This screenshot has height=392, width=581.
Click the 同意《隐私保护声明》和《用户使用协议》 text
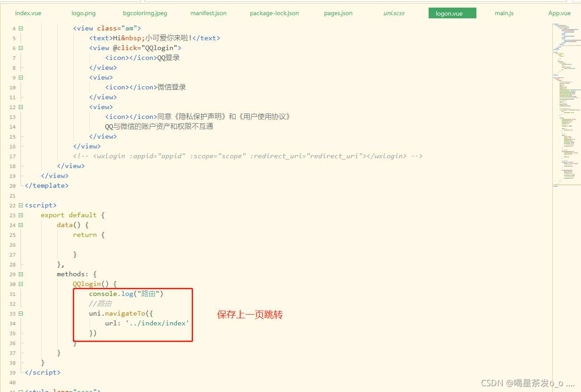[224, 117]
